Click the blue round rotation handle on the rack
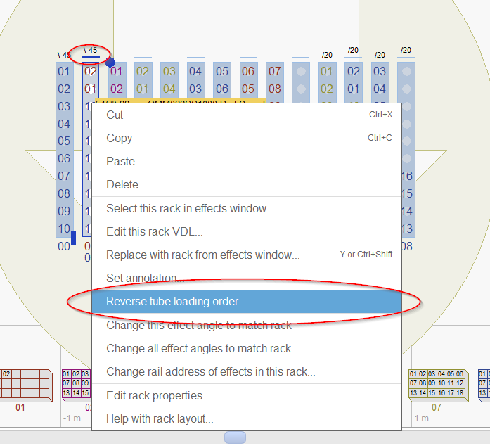Screen dimensions: 490x448 point(110,63)
